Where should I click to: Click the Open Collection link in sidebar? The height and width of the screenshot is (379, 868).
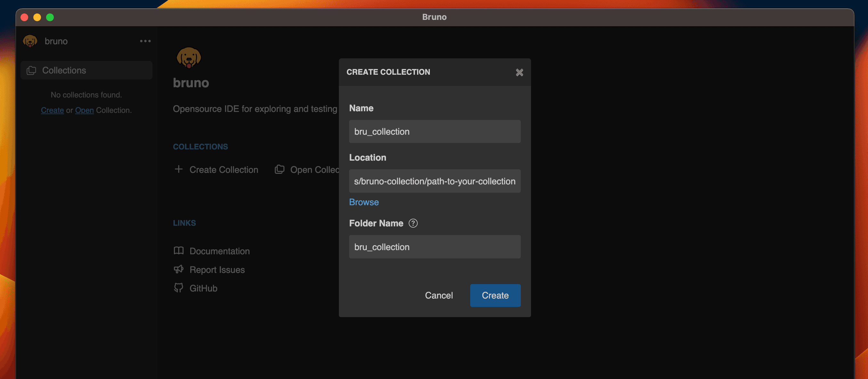click(84, 110)
